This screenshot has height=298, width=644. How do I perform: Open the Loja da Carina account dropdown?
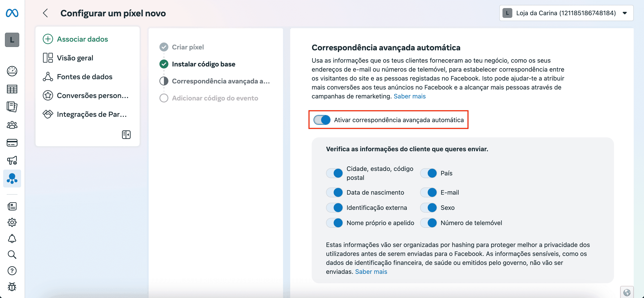[x=566, y=13]
